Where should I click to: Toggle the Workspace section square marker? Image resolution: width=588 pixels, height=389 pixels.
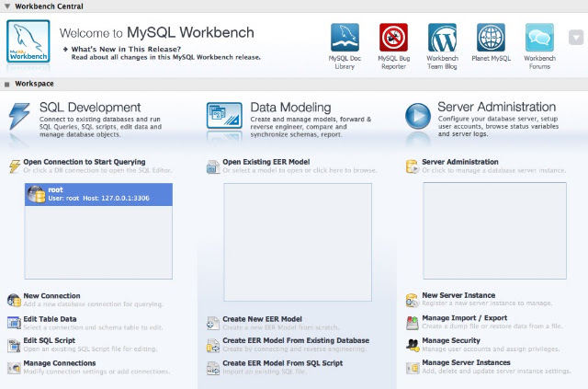(6, 84)
